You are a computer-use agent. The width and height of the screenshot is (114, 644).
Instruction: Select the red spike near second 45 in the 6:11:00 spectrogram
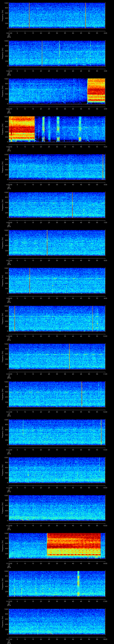click(82, 394)
